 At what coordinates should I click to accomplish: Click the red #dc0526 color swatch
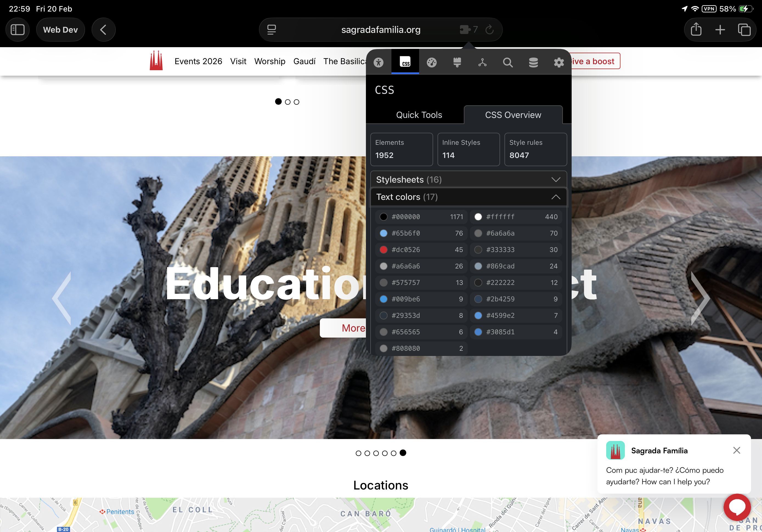[x=384, y=250]
